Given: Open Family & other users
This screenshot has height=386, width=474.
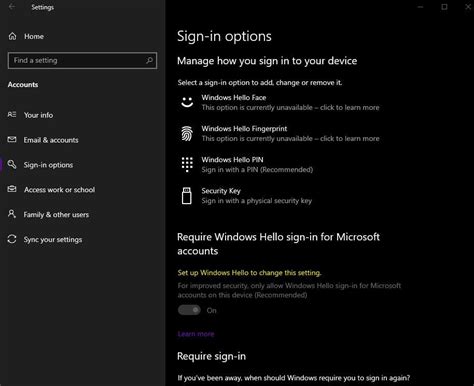Looking at the screenshot, I should coord(56,215).
